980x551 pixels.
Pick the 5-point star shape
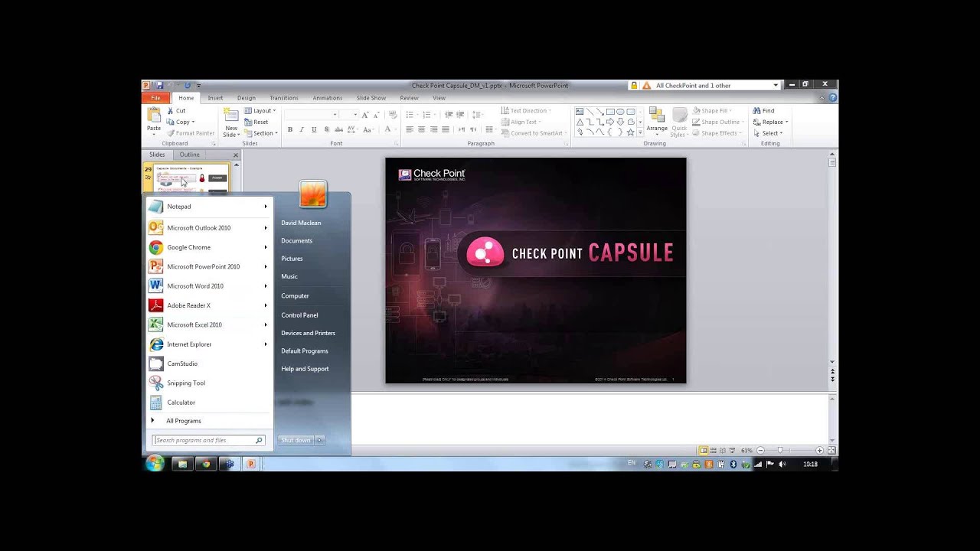point(630,132)
